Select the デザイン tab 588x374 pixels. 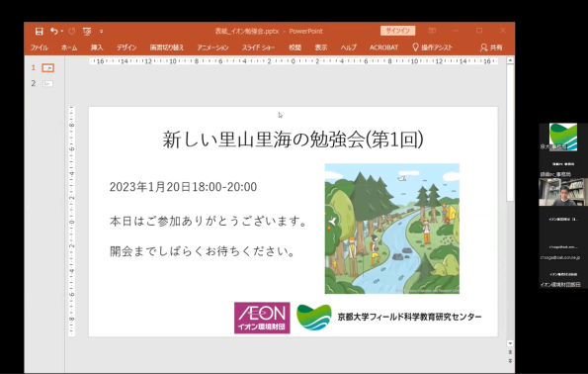pyautogui.click(x=126, y=47)
